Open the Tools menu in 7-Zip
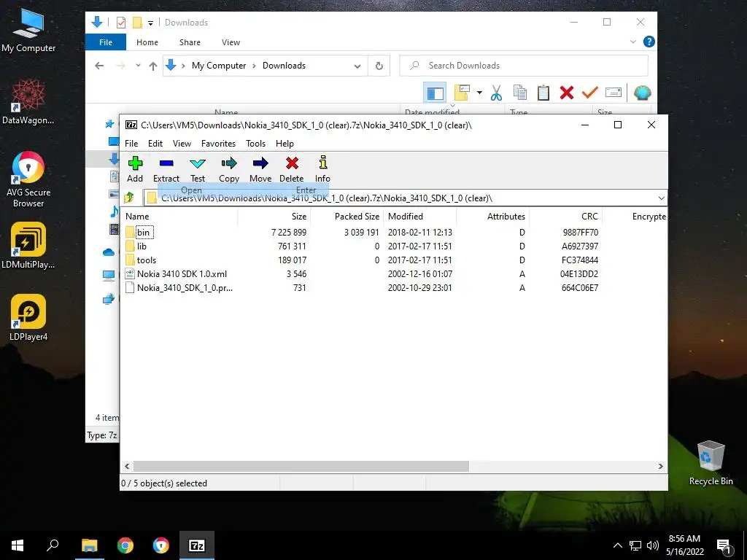Viewport: 747px width, 560px height. tap(256, 144)
